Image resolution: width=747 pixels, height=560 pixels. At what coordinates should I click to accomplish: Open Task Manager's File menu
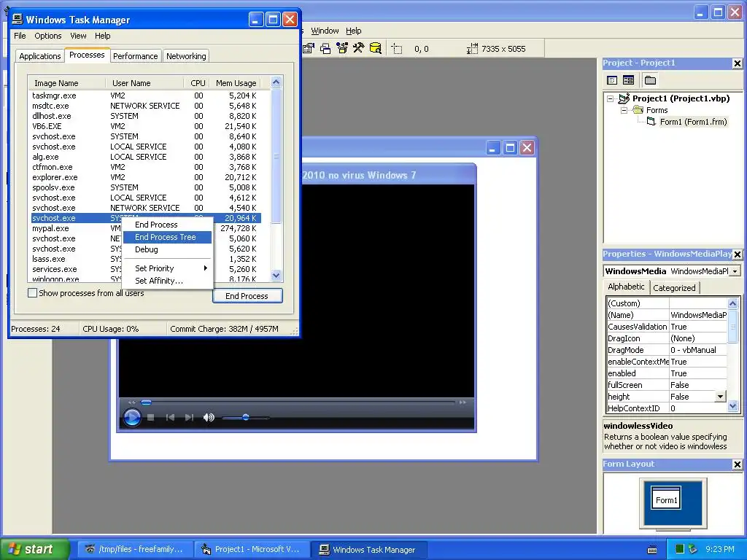pyautogui.click(x=20, y=36)
